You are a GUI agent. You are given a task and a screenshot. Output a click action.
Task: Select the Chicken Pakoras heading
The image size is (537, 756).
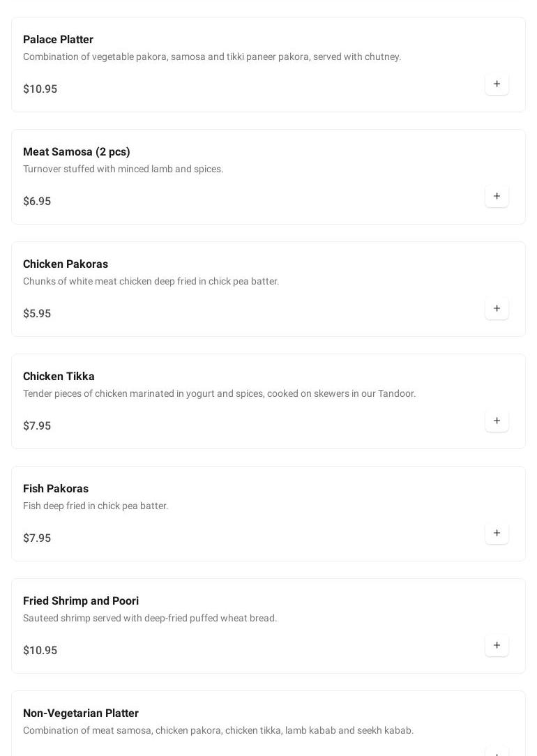point(66,264)
